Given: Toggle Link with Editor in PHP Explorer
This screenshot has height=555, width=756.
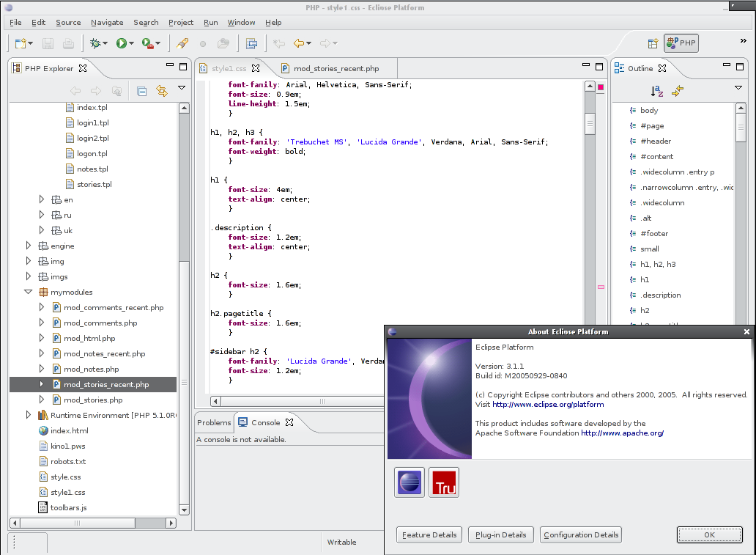Looking at the screenshot, I should pos(161,91).
